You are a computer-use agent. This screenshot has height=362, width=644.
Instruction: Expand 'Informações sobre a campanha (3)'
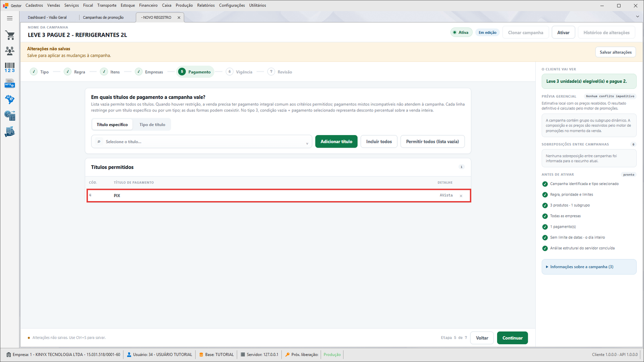coord(589,267)
